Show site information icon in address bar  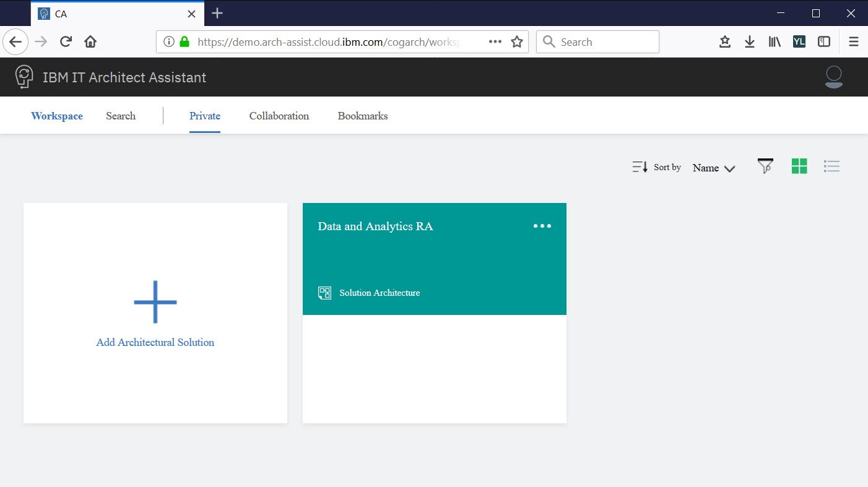[x=168, y=42]
